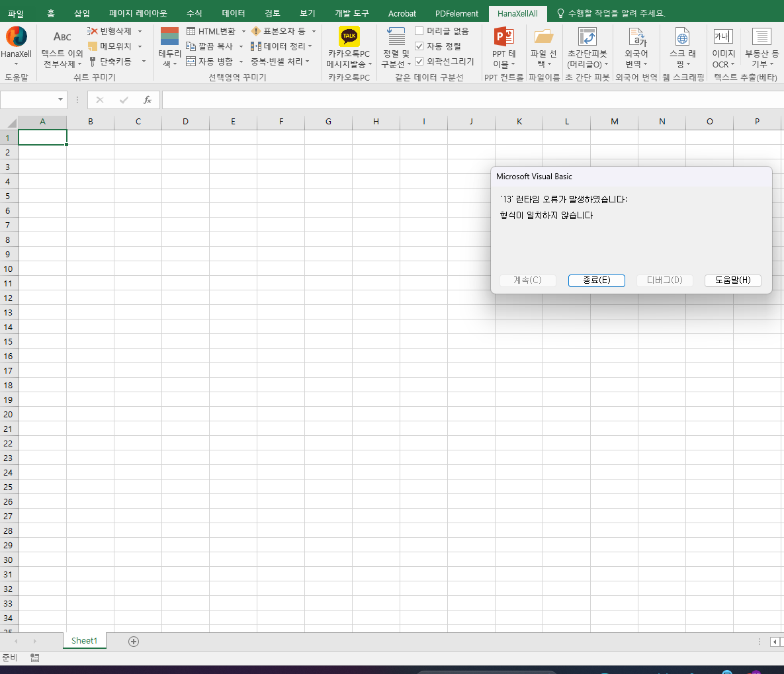
Task: Click the KakaoTalk PC message icon
Action: click(349, 36)
